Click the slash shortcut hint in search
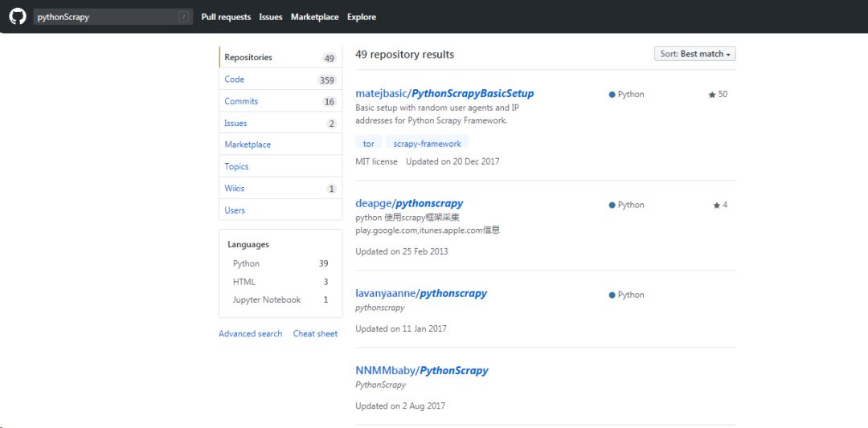Image resolution: width=868 pixels, height=428 pixels. pos(184,17)
